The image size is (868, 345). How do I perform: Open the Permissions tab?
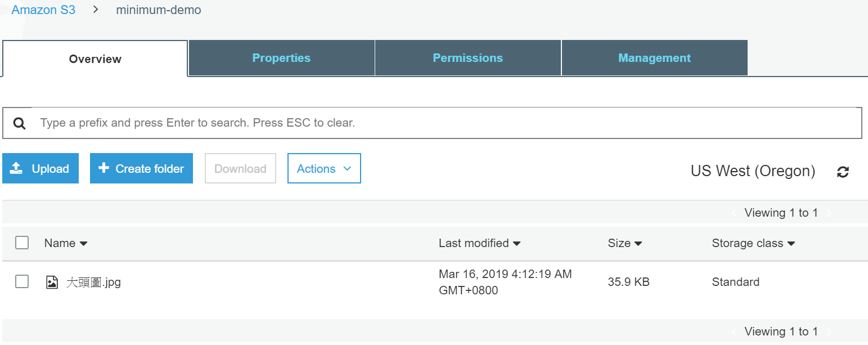pyautogui.click(x=467, y=58)
